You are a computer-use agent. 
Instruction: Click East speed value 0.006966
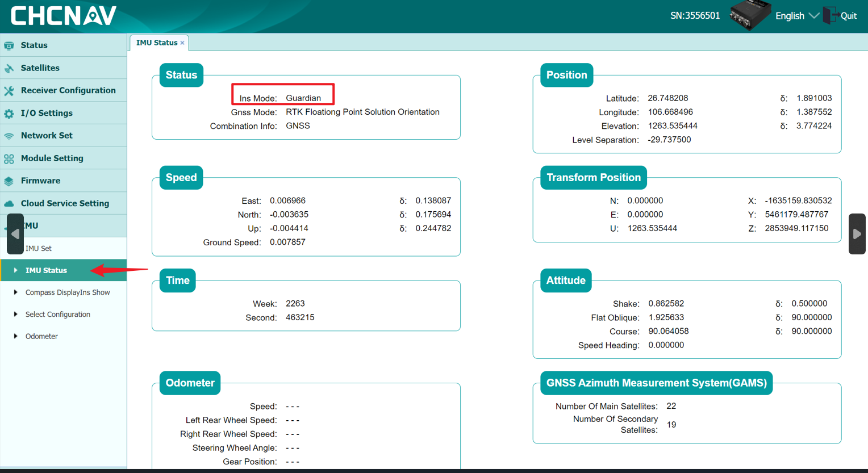pyautogui.click(x=287, y=200)
